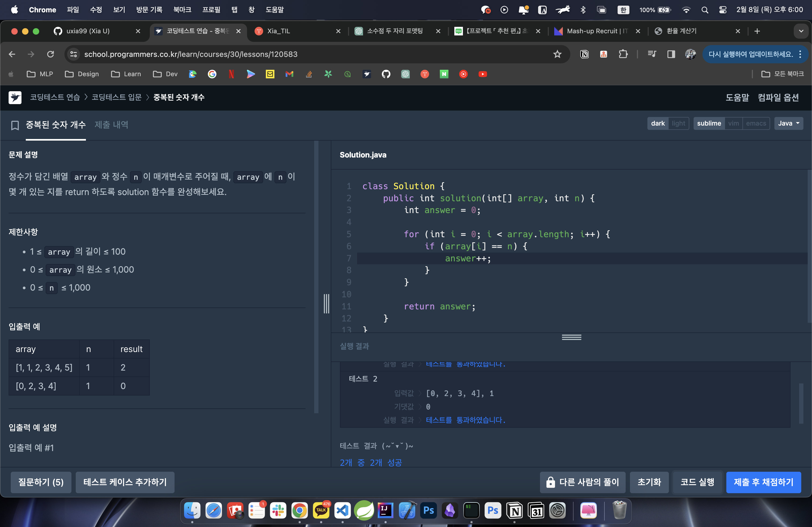Click the 제출 후 채점하기 button
812x527 pixels.
click(x=763, y=482)
